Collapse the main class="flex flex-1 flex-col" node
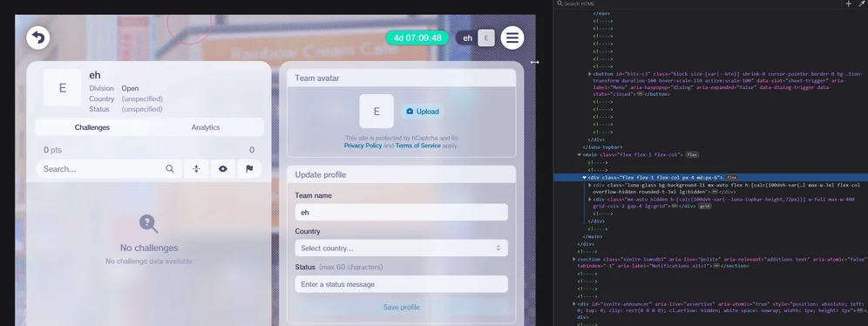 click(x=580, y=155)
